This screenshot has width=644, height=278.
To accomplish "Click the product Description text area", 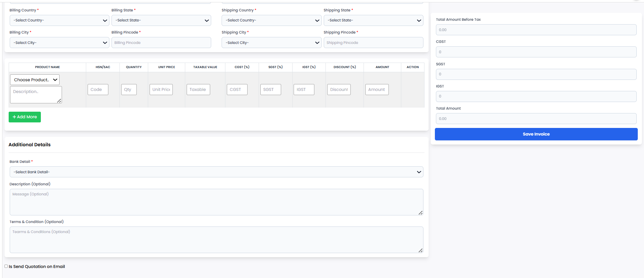I will 36,95.
